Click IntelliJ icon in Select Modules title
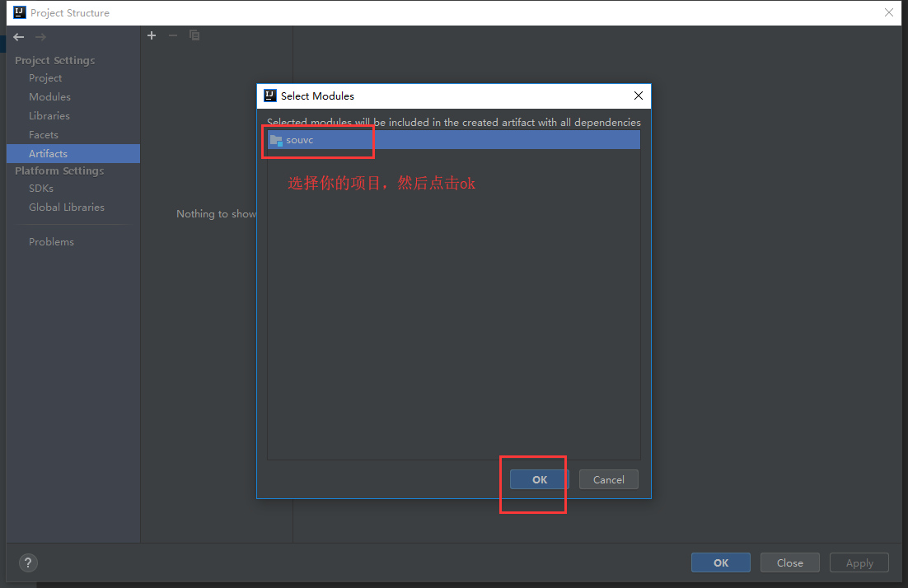 [270, 96]
